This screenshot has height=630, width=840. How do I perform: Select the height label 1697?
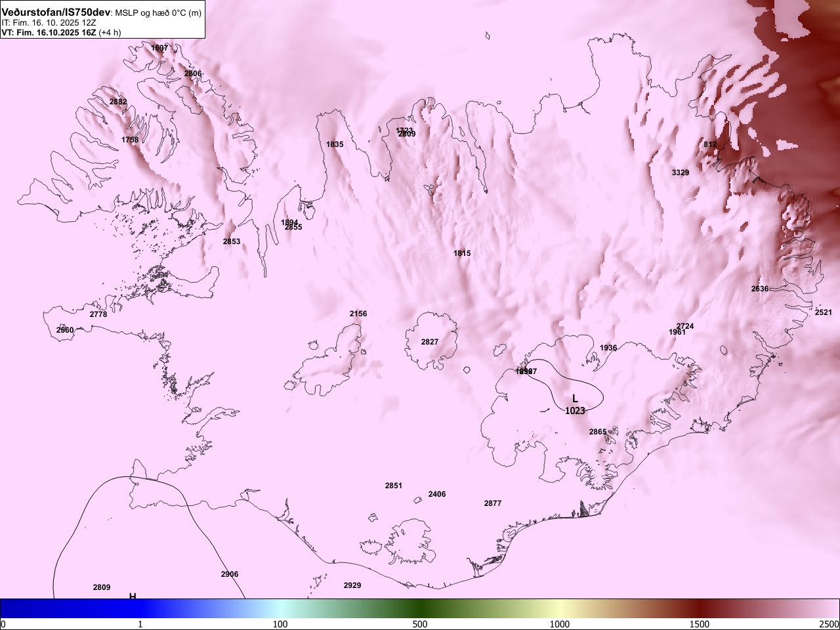pos(159,48)
